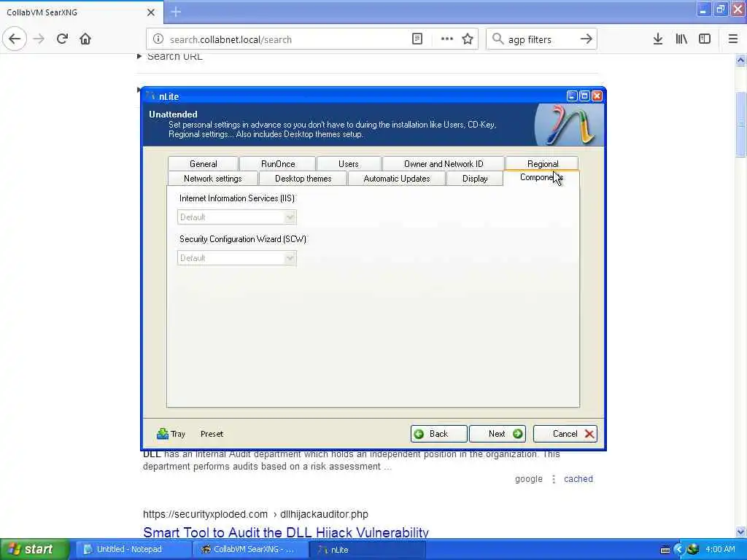Expand hidden system tray icons
The image size is (747, 560).
click(x=679, y=550)
